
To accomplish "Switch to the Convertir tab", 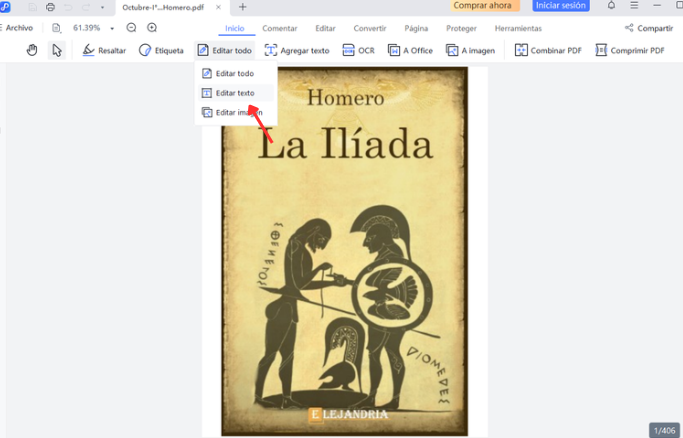I will tap(370, 28).
